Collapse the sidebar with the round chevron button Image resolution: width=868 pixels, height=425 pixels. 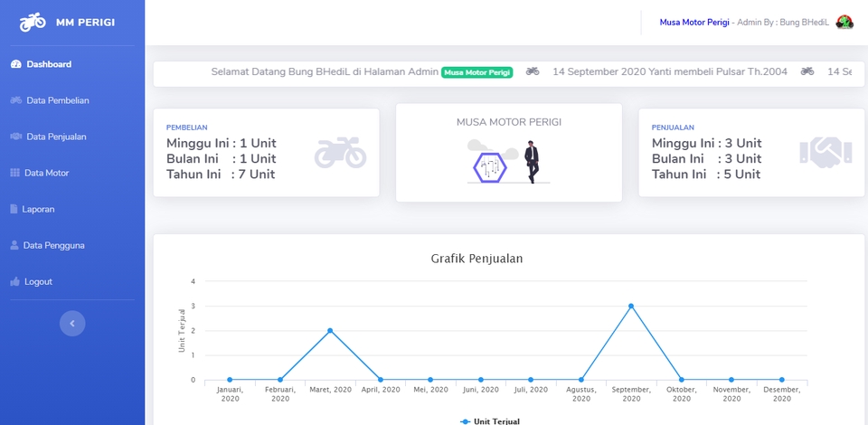(72, 324)
